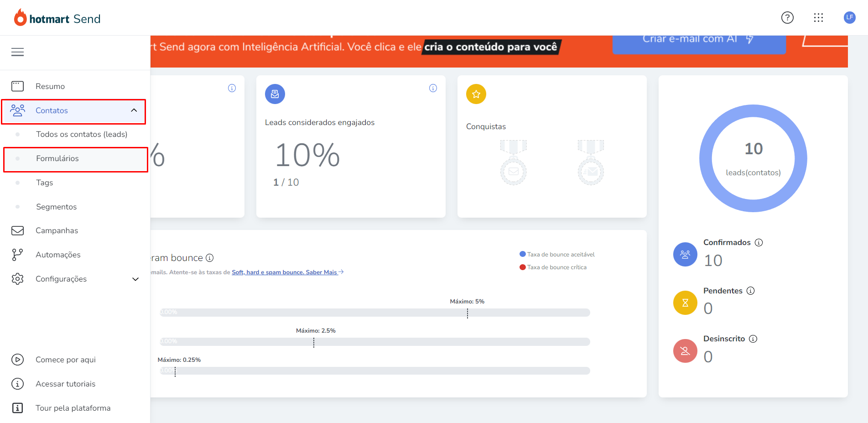Select Tags in the sidebar
868x423 pixels.
click(x=44, y=183)
